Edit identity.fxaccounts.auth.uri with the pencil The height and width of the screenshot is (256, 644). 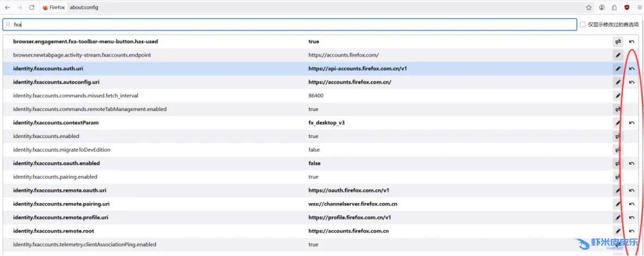point(618,69)
